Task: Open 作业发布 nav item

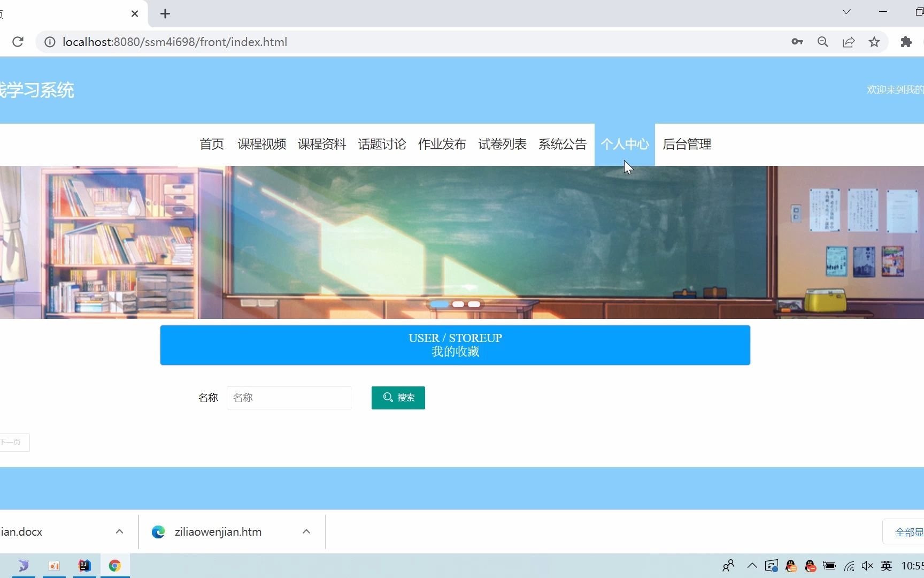Action: click(442, 144)
